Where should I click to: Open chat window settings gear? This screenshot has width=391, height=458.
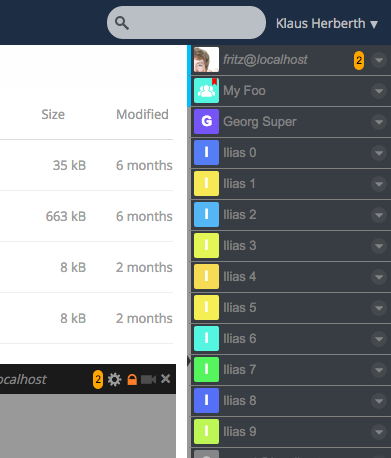pos(114,379)
